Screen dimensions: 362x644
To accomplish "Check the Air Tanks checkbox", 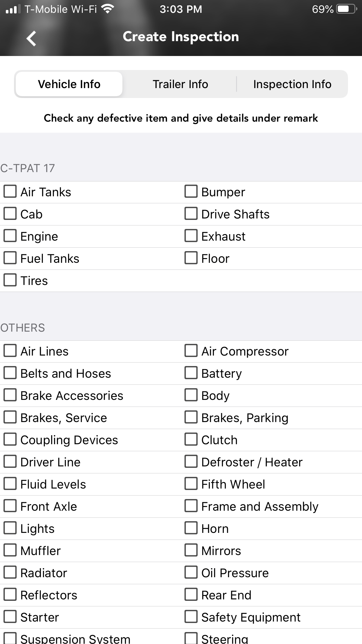I will (x=10, y=192).
